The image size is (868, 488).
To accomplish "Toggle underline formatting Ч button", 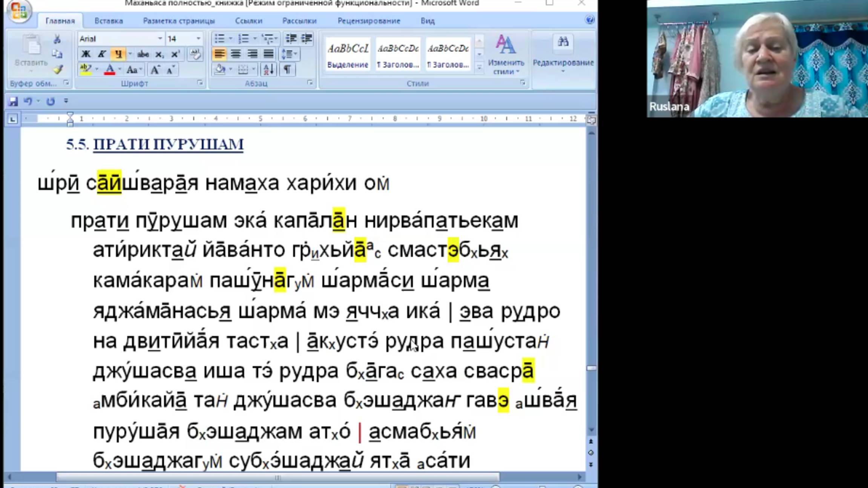I will click(118, 54).
